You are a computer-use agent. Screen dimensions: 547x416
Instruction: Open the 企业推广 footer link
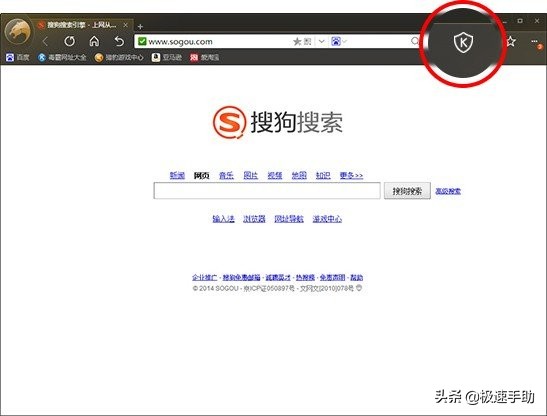[x=204, y=277]
